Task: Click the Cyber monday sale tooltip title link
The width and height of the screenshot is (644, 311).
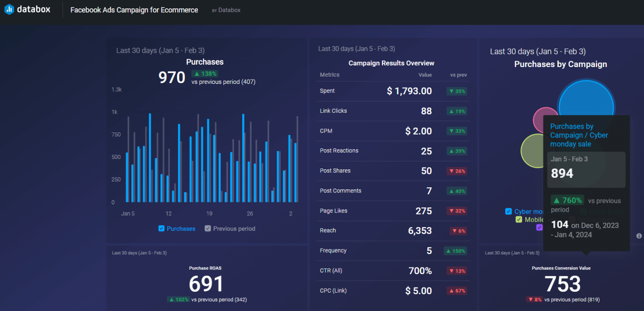Action: point(579,135)
